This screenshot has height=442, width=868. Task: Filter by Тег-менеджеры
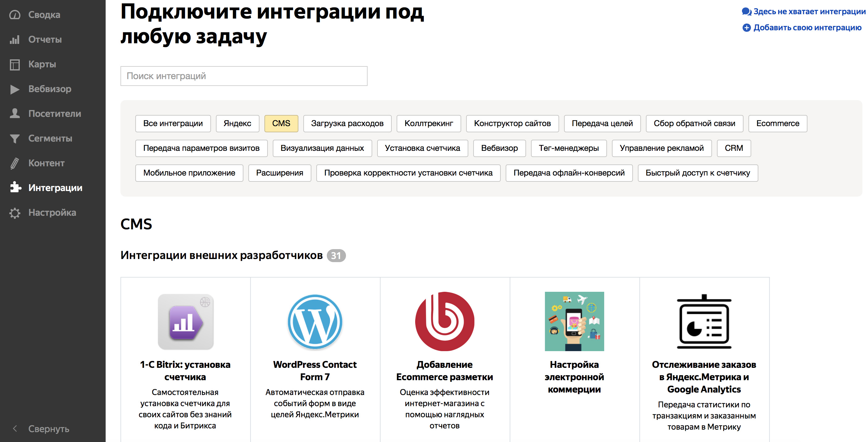coord(568,148)
